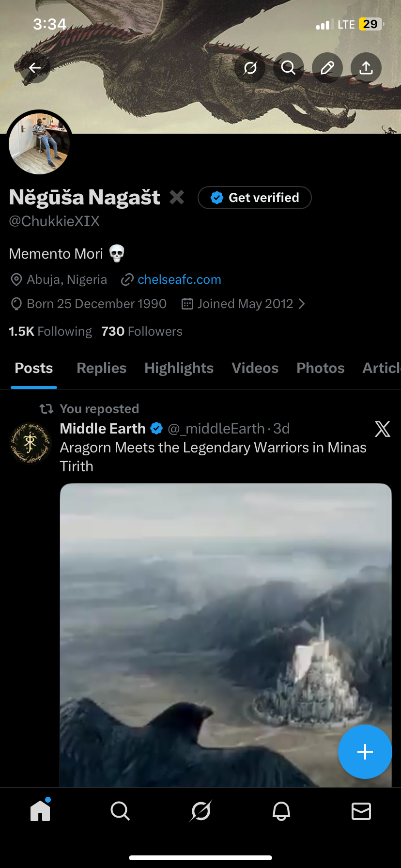
Task: Show the Photos tab
Action: (320, 368)
